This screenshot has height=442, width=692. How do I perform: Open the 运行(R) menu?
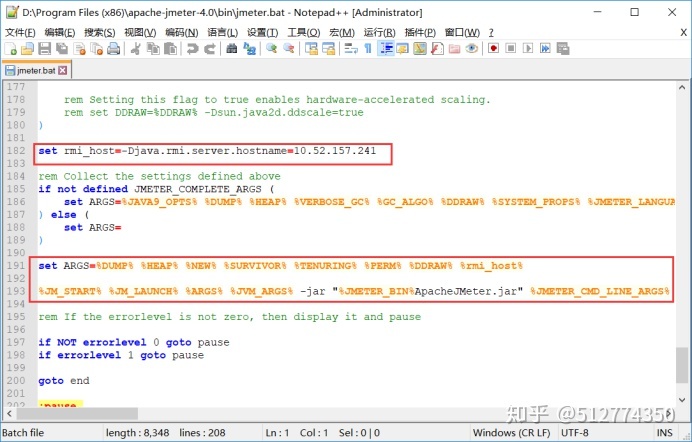[x=379, y=33]
